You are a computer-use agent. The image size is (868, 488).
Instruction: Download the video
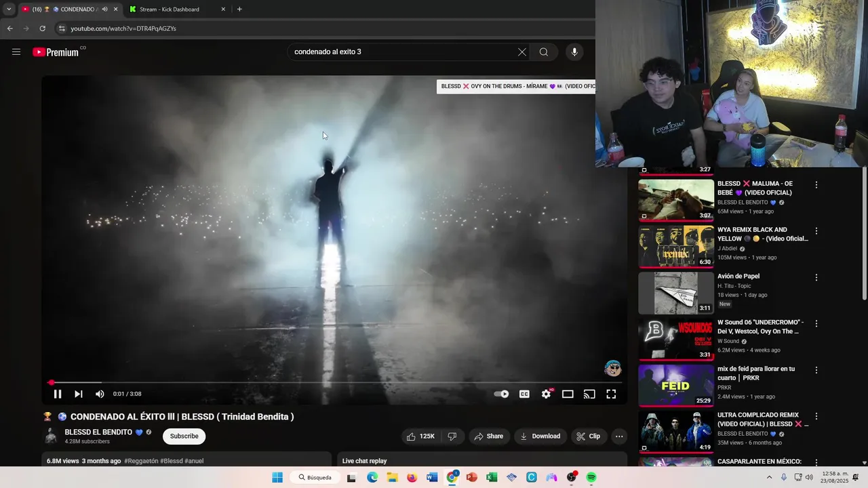click(x=540, y=436)
